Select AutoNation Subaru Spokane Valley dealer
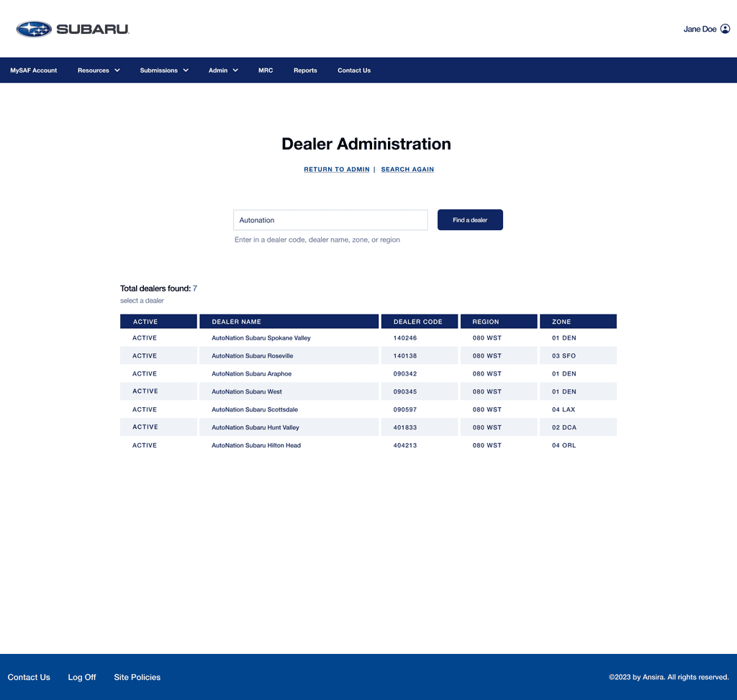 point(261,338)
